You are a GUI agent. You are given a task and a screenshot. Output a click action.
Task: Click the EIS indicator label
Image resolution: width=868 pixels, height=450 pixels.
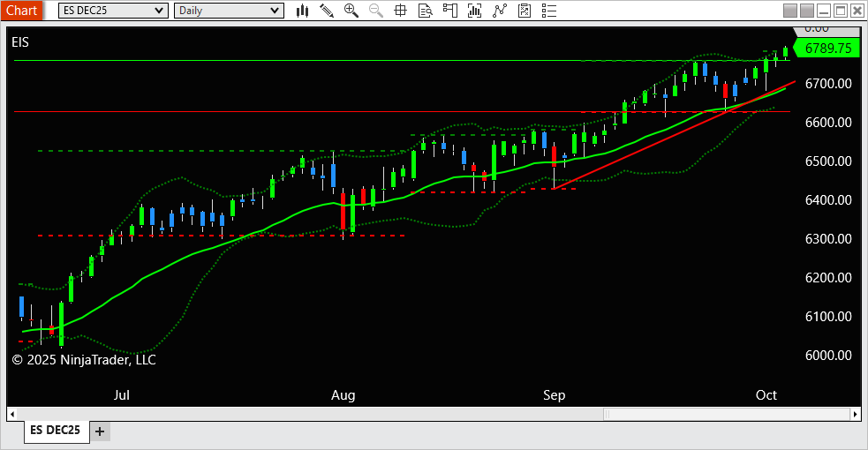(x=20, y=42)
